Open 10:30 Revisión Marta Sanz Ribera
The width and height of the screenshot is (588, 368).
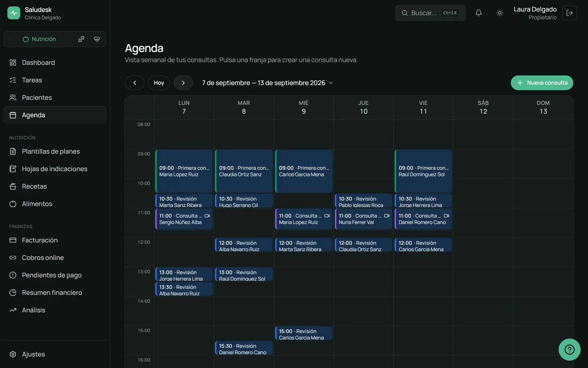pyautogui.click(x=184, y=201)
